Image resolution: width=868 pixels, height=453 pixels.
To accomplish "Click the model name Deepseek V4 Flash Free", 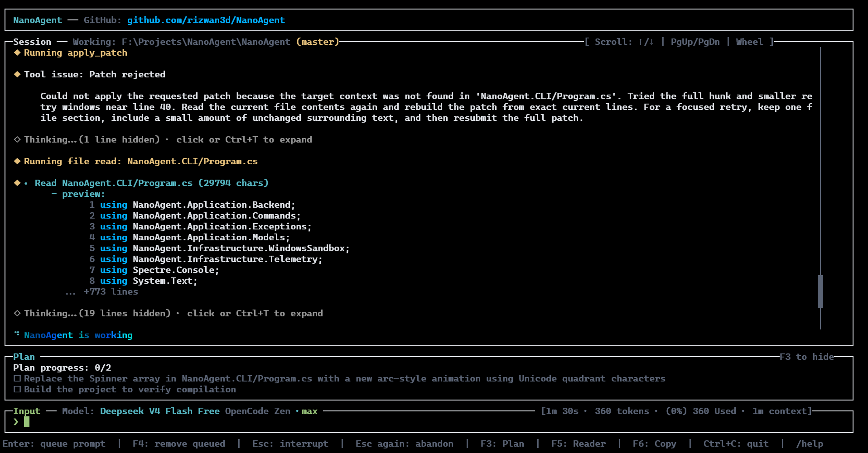I will pyautogui.click(x=160, y=411).
